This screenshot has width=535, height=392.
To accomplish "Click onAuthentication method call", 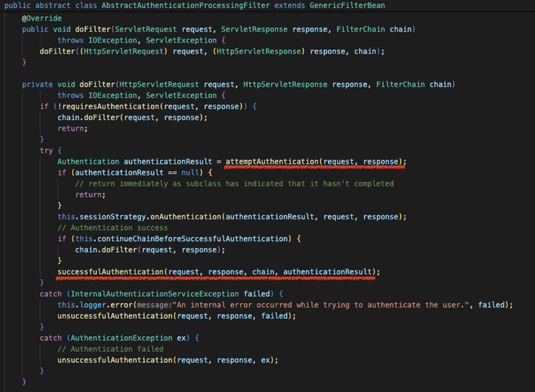I will pyautogui.click(x=186, y=217).
